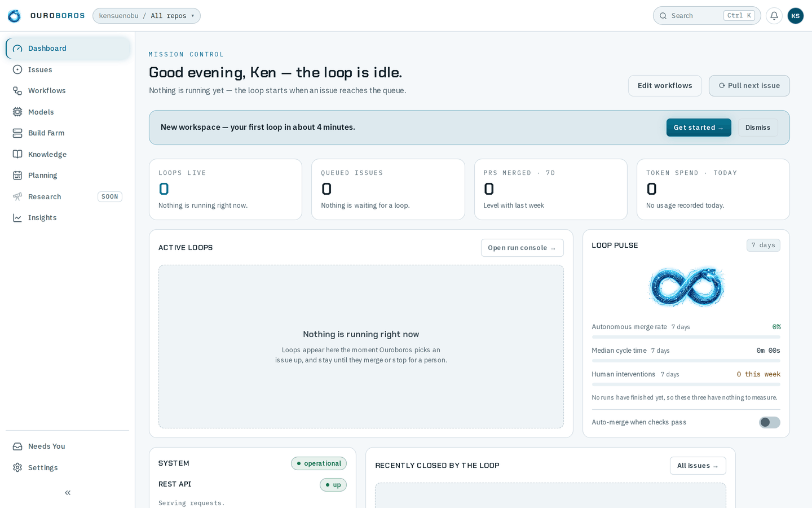Viewport: 812px width, 508px height.
Task: Open Planning from the sidebar
Action: [68, 176]
